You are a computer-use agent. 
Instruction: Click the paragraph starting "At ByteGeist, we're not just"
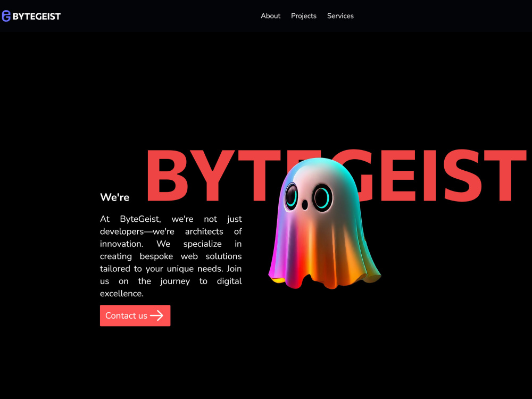(171, 256)
